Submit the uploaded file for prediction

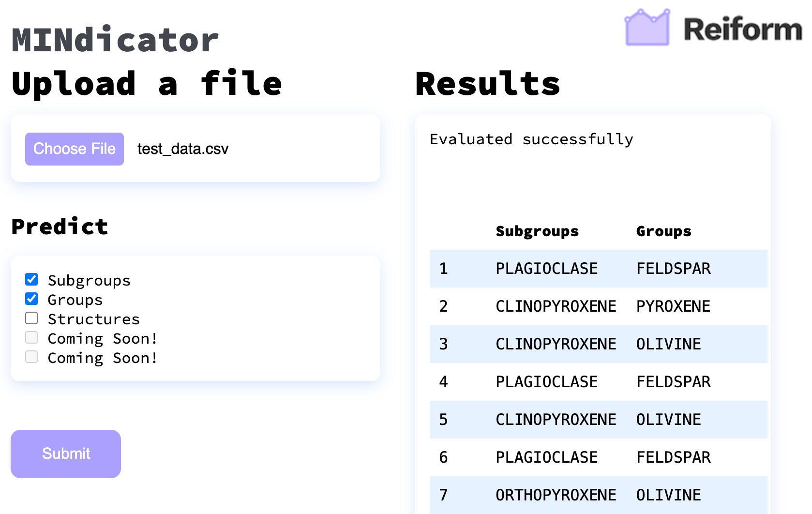pyautogui.click(x=66, y=454)
